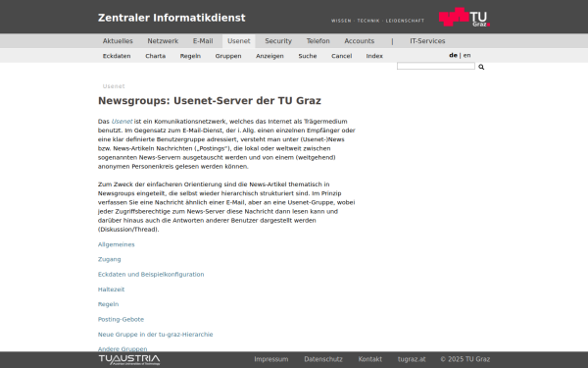Open the E-Mail menu

click(x=203, y=41)
